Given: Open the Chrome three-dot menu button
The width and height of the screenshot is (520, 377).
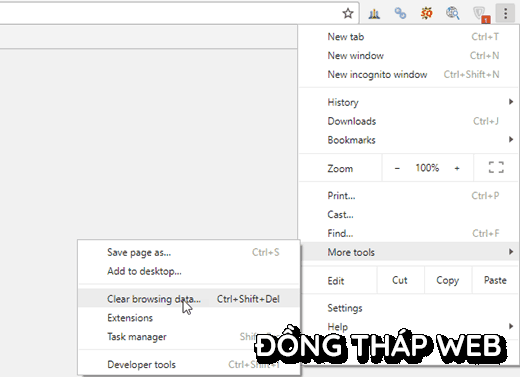Looking at the screenshot, I should (506, 13).
